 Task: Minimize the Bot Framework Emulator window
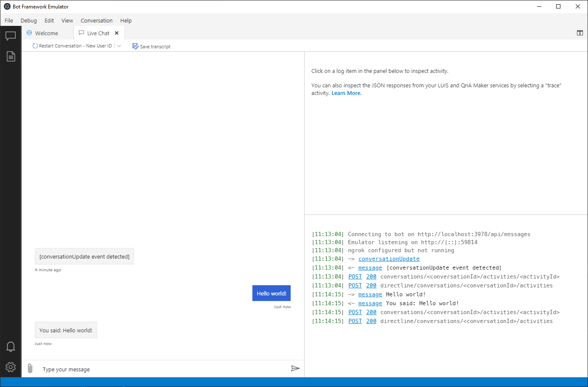[539, 6]
